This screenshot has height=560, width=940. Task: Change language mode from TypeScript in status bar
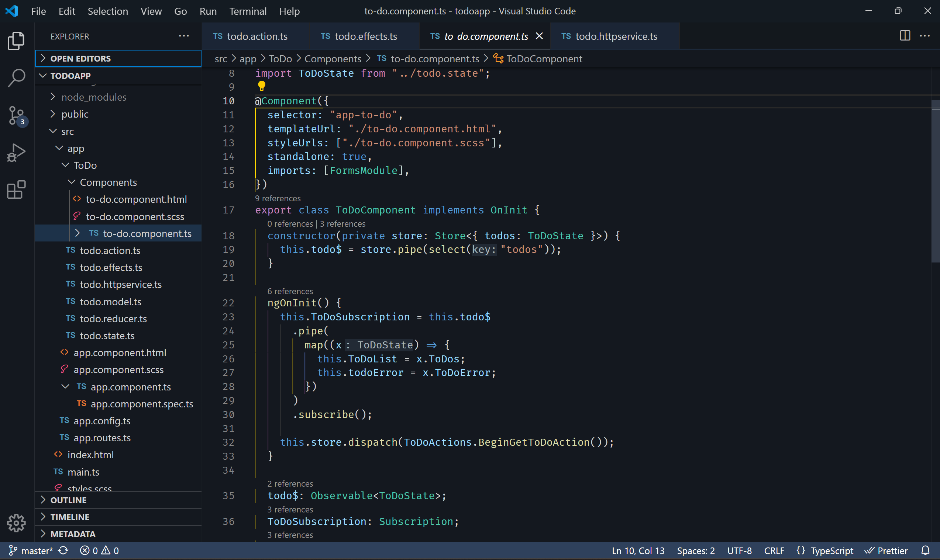coord(831,550)
